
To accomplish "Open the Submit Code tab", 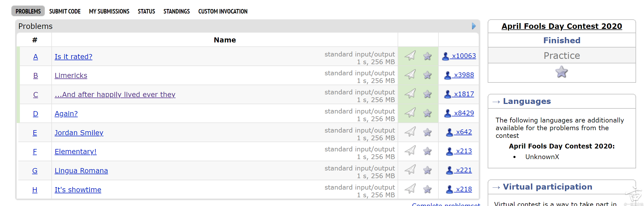I will pos(65,11).
